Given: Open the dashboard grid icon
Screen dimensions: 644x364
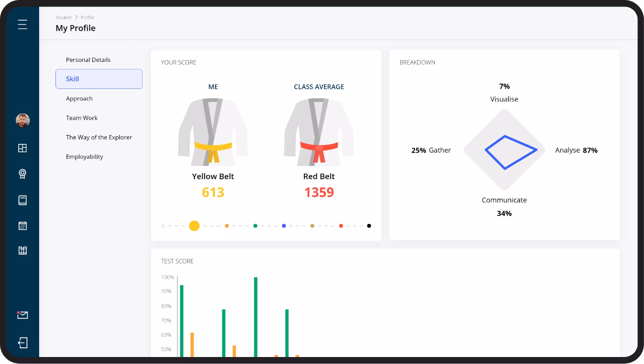Looking at the screenshot, I should point(22,148).
